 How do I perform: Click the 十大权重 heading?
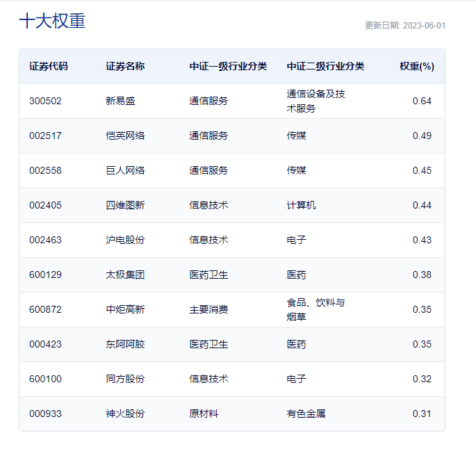tap(52, 21)
